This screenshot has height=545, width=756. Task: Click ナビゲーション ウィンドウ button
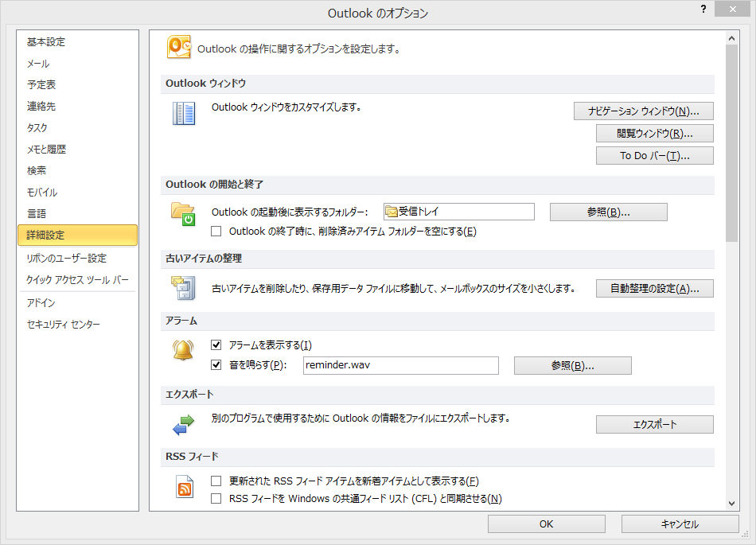coord(643,111)
